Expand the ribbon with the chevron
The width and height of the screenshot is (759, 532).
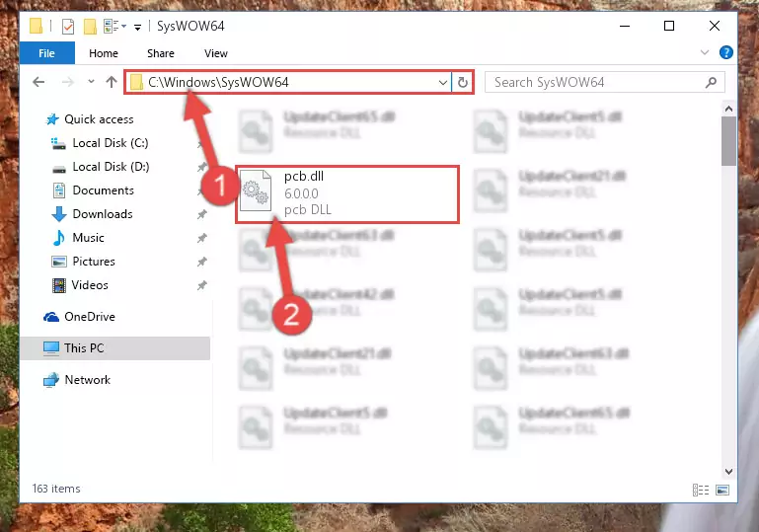tap(705, 52)
